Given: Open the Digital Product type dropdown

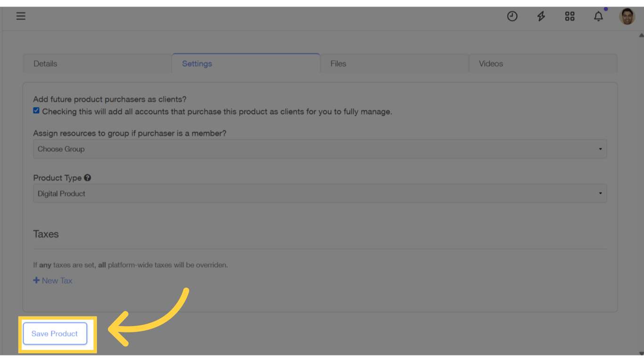Looking at the screenshot, I should click(x=320, y=193).
